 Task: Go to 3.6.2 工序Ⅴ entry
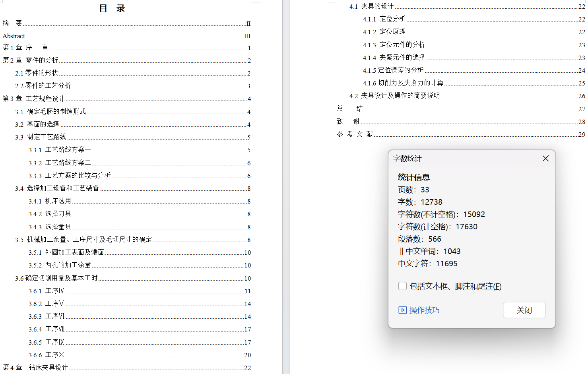(x=140, y=304)
